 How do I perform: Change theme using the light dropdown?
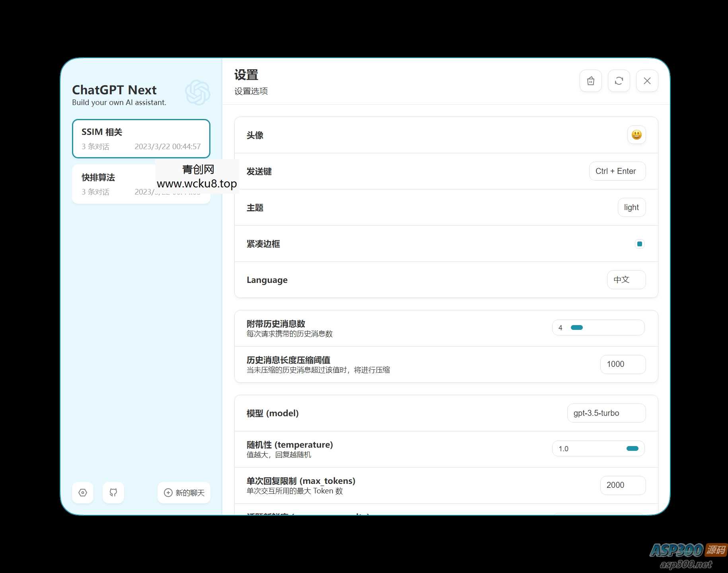(631, 207)
